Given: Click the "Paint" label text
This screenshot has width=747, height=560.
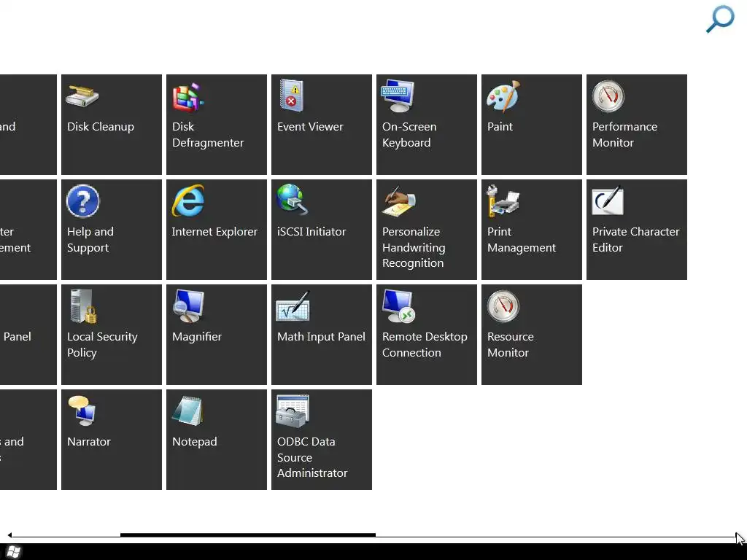Looking at the screenshot, I should click(500, 127).
